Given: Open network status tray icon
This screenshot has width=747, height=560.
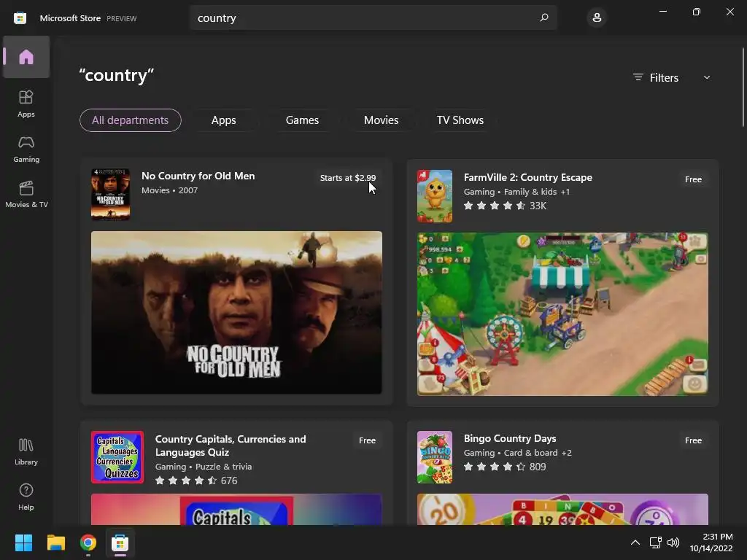Looking at the screenshot, I should tap(656, 542).
